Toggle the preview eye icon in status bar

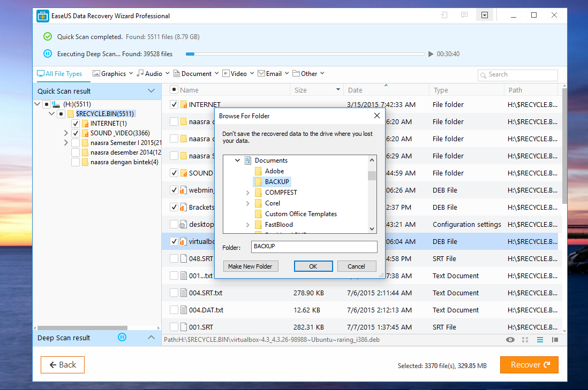[x=510, y=340]
